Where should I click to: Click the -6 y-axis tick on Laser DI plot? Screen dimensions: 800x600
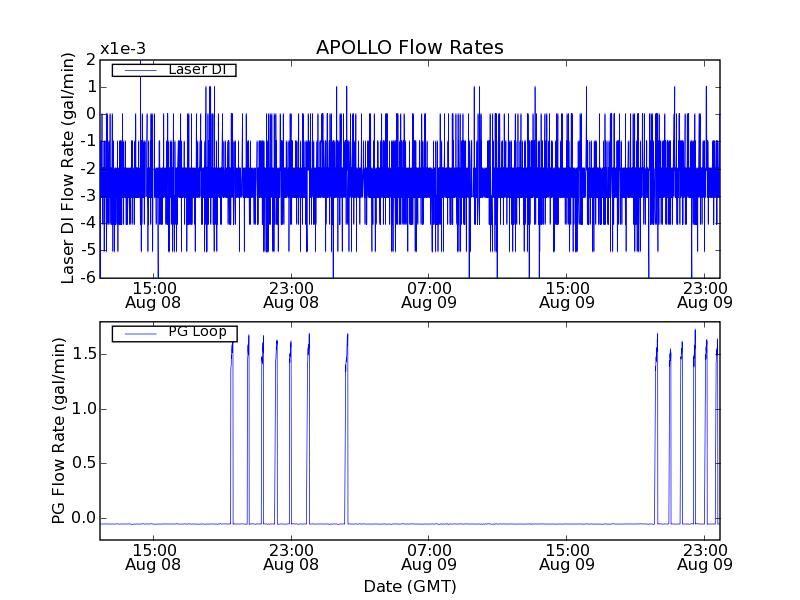(x=90, y=277)
